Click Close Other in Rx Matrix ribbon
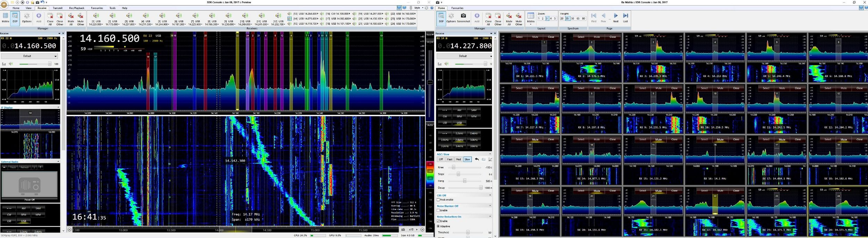This screenshot has height=238, width=868. pos(498,17)
